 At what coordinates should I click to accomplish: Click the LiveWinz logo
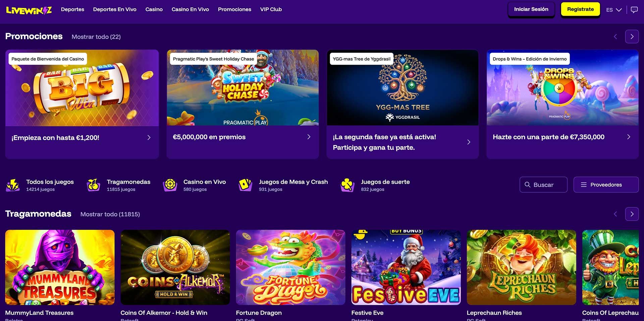pos(29,10)
